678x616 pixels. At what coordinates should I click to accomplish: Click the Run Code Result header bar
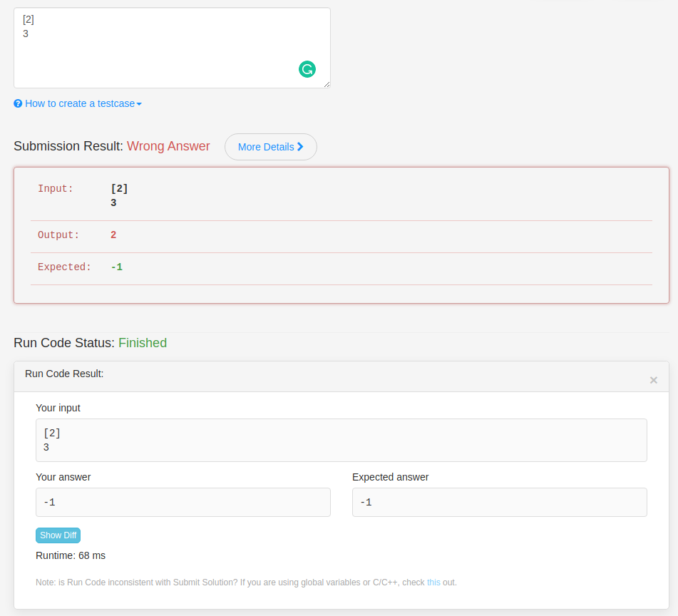(x=341, y=376)
